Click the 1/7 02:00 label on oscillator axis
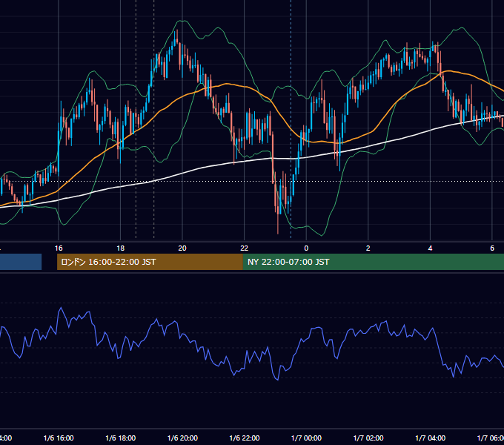The width and height of the screenshot is (504, 445). point(368,438)
